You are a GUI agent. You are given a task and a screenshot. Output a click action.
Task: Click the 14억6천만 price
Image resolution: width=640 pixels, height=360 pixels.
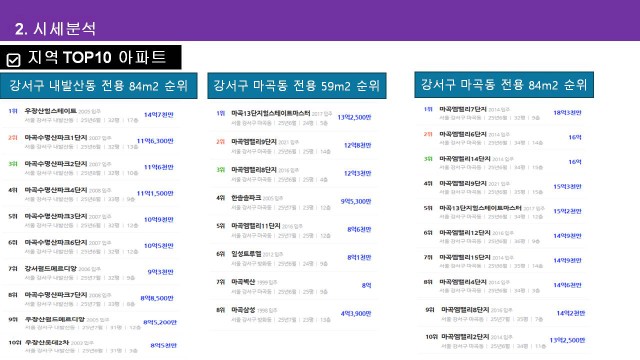[x=567, y=285]
